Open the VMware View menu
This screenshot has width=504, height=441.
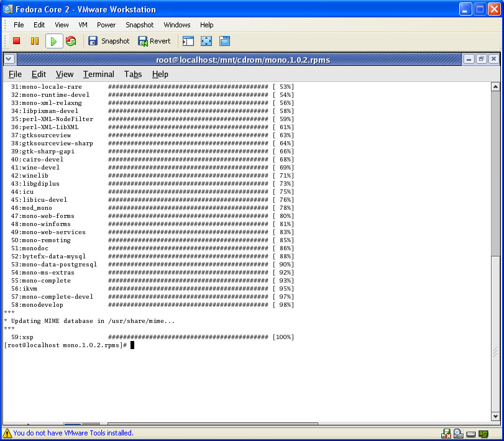point(62,25)
